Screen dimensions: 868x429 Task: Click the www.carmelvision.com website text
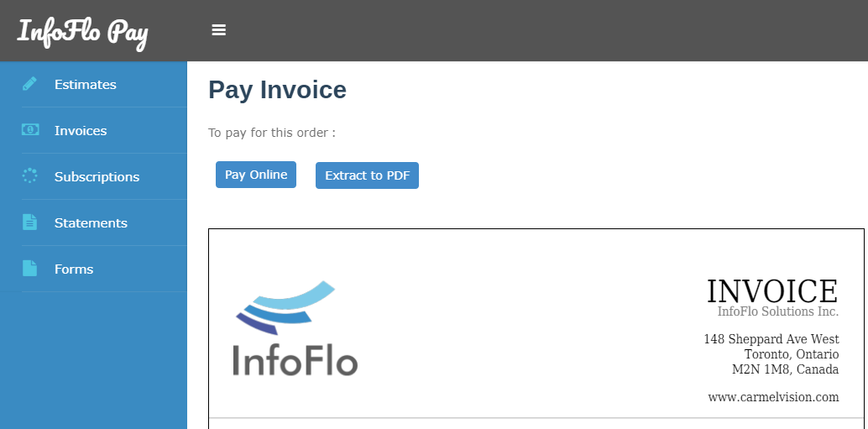(x=773, y=397)
